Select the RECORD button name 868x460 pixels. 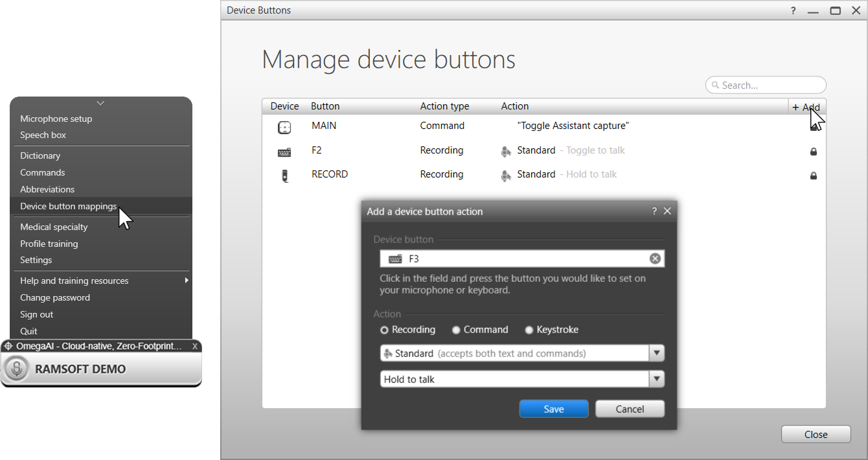point(330,174)
